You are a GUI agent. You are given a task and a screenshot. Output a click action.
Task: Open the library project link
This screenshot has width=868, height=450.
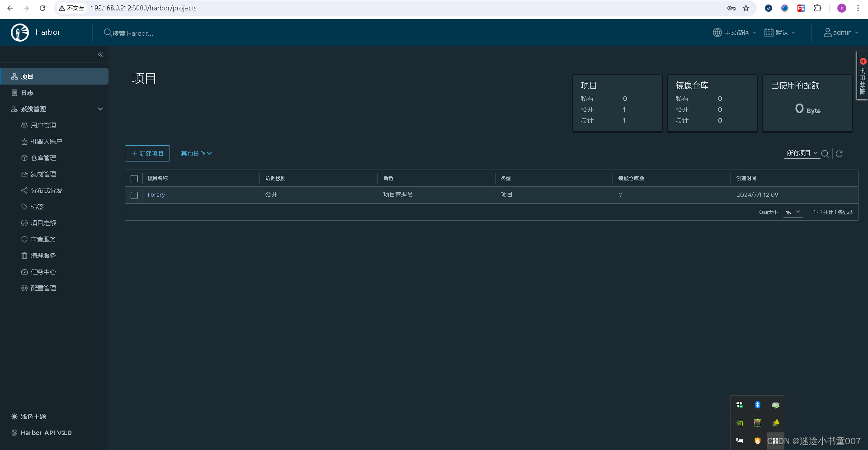(156, 195)
